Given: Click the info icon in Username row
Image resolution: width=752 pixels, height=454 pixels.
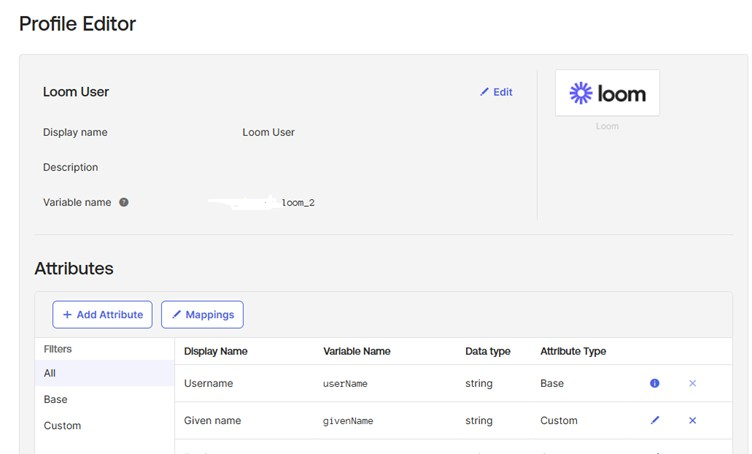Looking at the screenshot, I should tap(655, 383).
